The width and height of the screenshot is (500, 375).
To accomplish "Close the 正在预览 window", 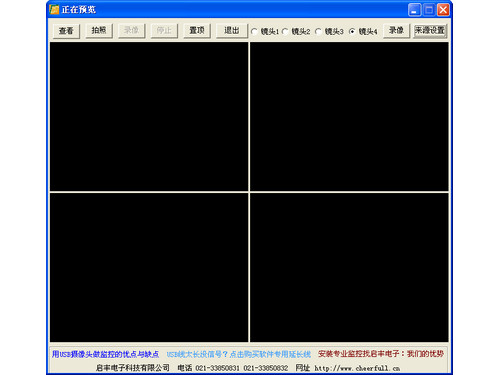I will pyautogui.click(x=443, y=10).
